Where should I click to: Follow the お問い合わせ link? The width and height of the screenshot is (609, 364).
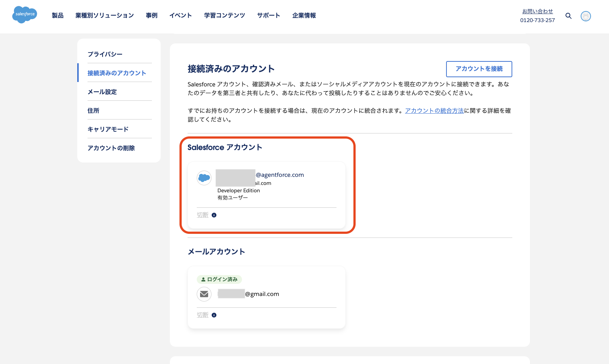tap(537, 11)
